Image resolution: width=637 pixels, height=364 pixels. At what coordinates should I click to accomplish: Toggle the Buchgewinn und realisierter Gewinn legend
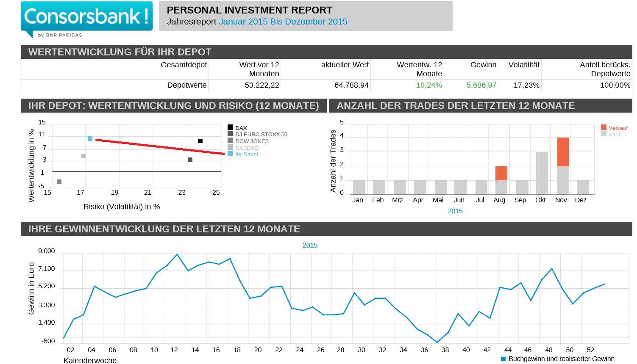click(561, 358)
